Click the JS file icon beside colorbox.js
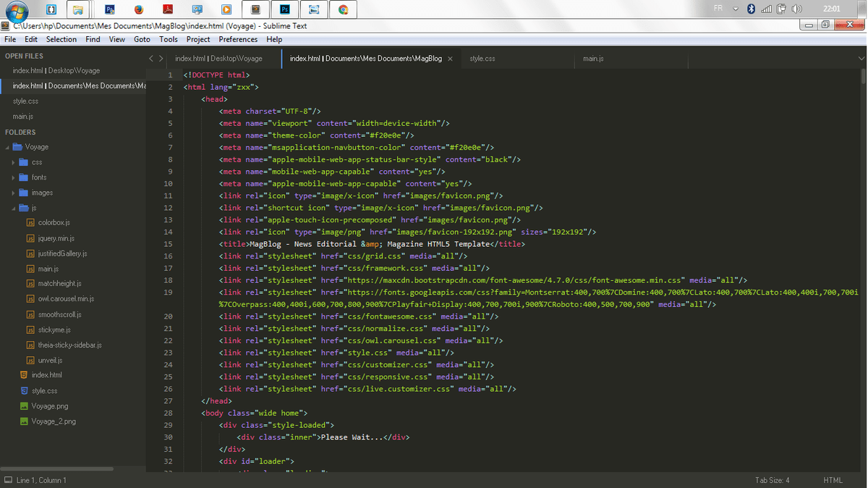Viewport: 868px width, 488px height. 30,223
